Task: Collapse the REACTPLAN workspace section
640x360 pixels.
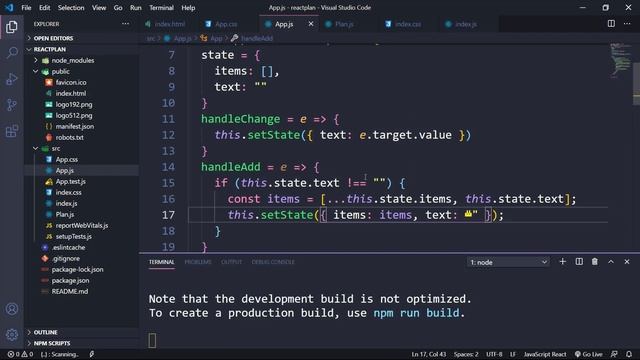Action: (x=49, y=49)
